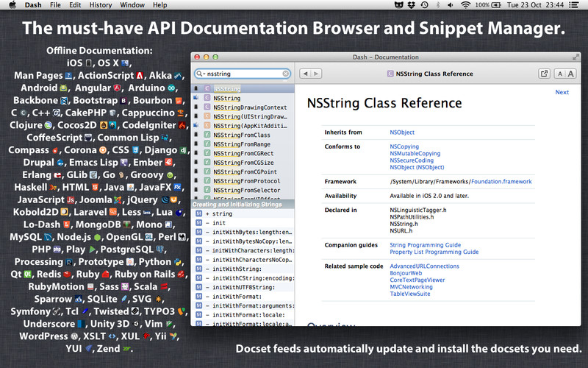Open the Wi-Fi status menu
Viewport: 588px width, 368px height.
click(465, 5)
